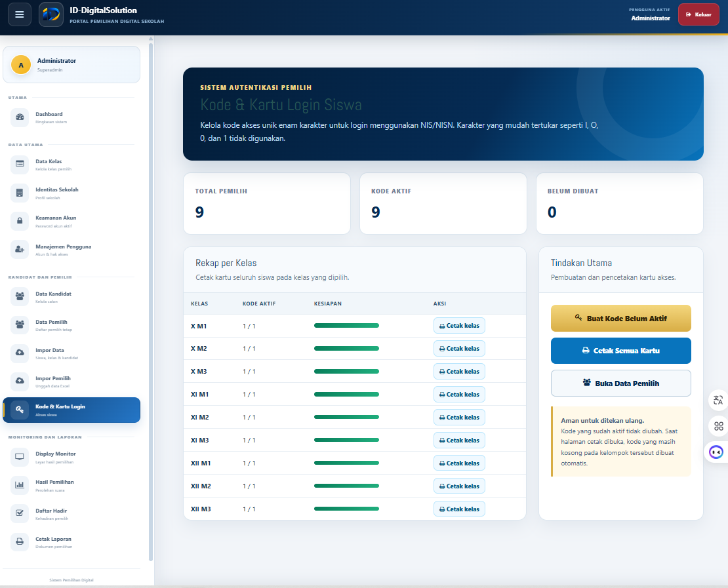Go to the Manajemen Pengguna menu item
The image size is (728, 588).
coord(71,250)
